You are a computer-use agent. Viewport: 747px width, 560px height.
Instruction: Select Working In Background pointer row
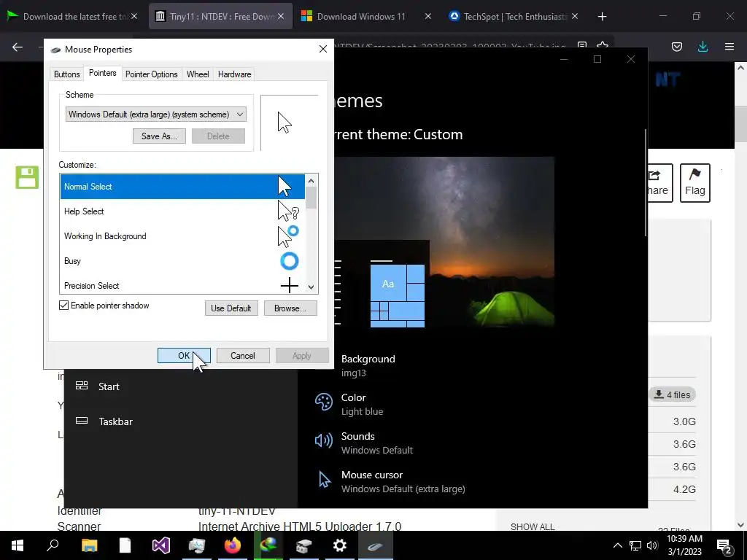[x=182, y=236]
